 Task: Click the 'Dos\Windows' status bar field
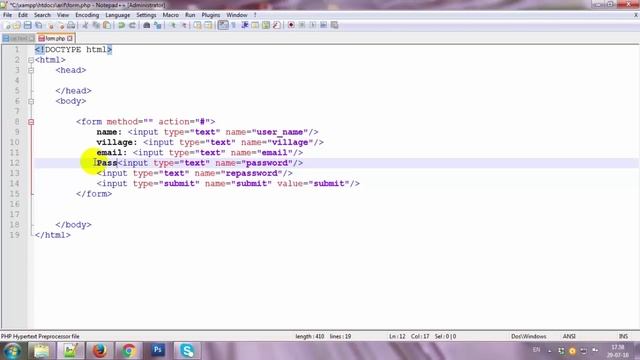529,336
